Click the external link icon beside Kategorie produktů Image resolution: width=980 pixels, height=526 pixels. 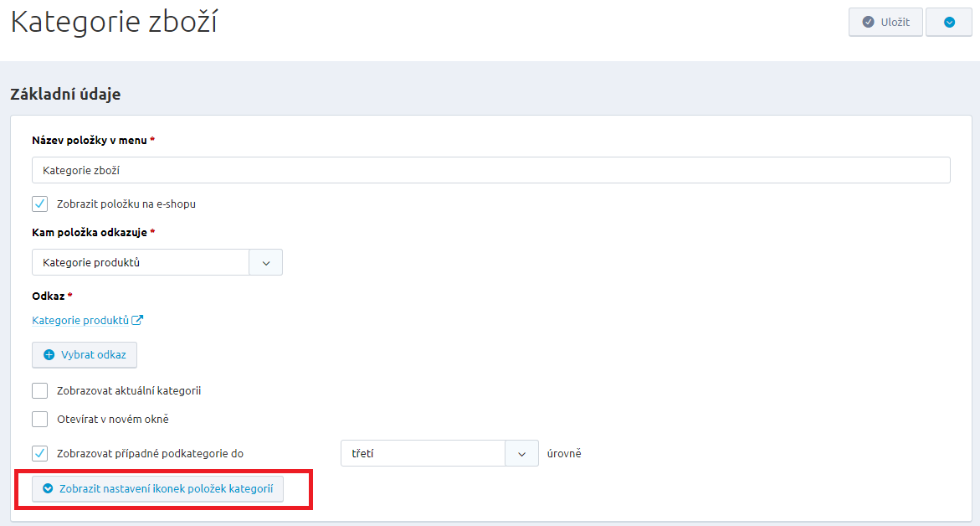(137, 320)
